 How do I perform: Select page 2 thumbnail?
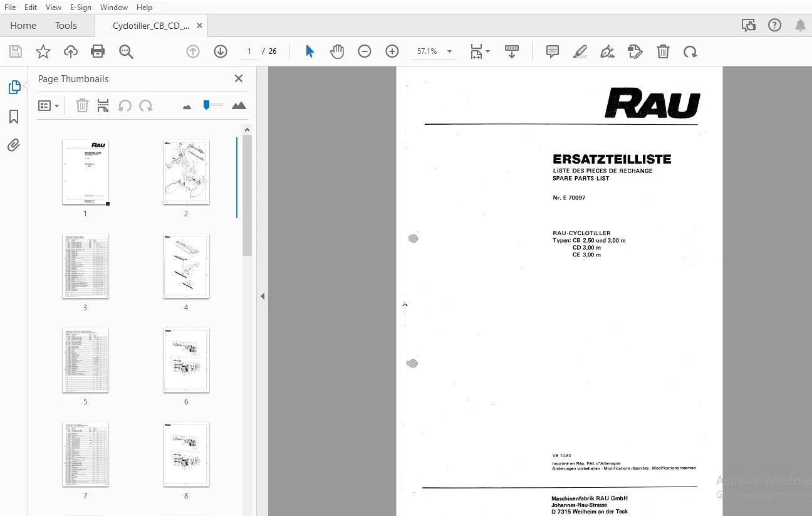(x=186, y=172)
